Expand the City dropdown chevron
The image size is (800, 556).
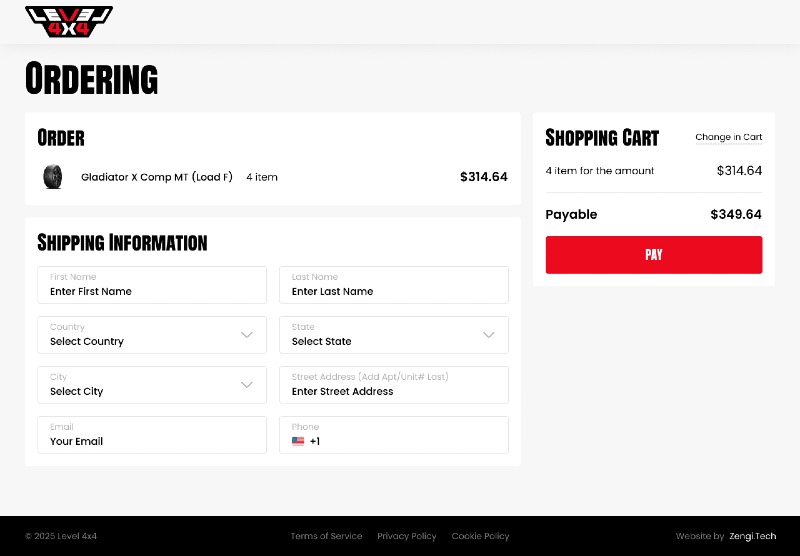pyautogui.click(x=247, y=385)
